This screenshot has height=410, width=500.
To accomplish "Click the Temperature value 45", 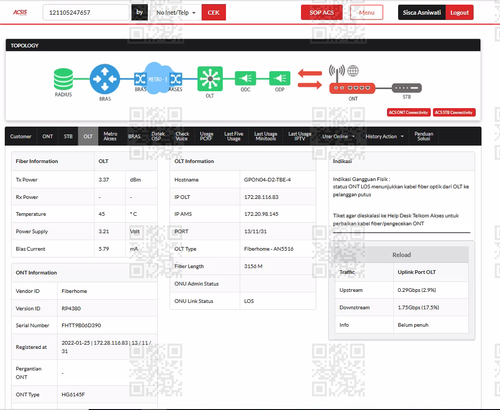I will point(102,214).
